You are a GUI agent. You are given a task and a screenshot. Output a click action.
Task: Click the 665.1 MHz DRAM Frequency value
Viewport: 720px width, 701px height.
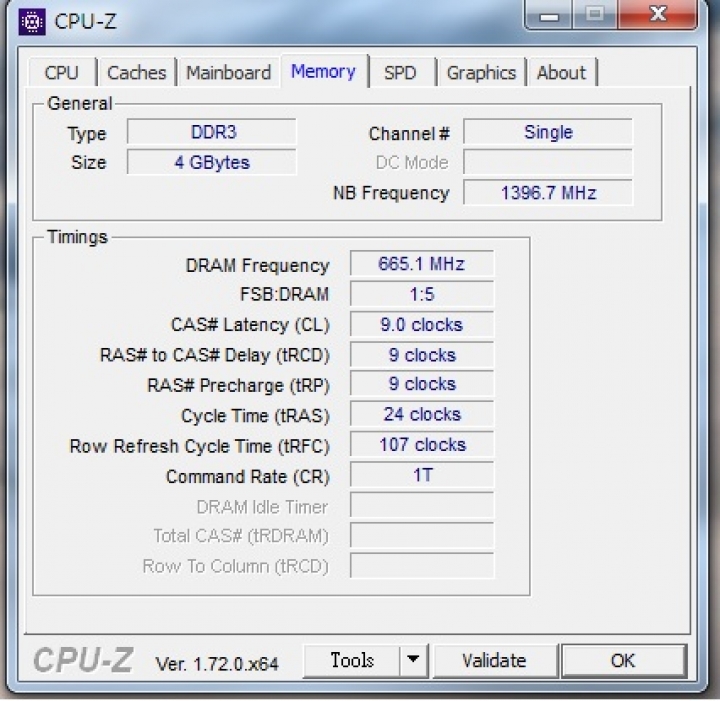[422, 264]
